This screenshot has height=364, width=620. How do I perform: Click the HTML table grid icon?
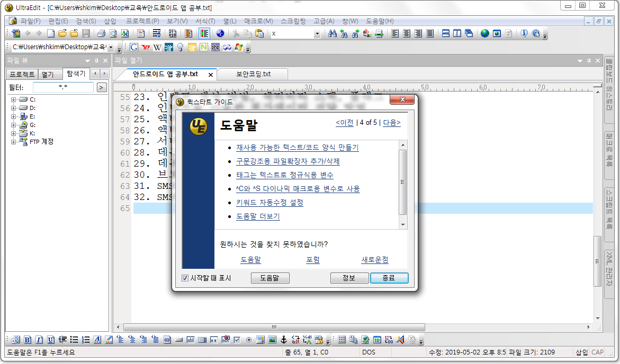342,340
